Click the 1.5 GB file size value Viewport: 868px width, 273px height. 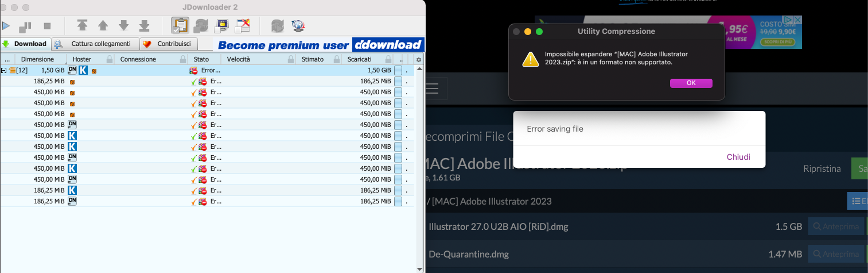click(789, 226)
